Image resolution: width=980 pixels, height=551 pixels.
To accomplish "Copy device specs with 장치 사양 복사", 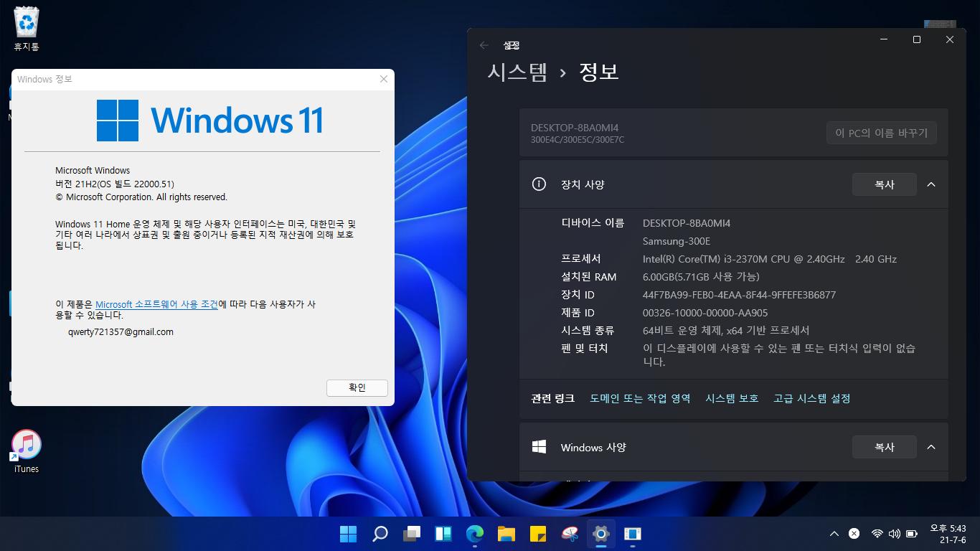I will (885, 184).
